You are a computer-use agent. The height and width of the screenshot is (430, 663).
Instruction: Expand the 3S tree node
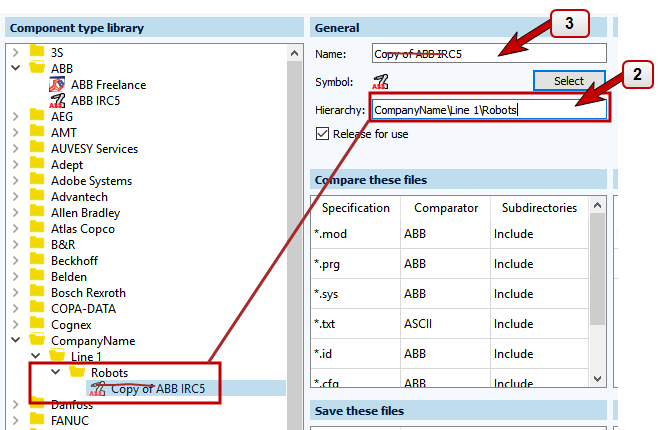[16, 52]
